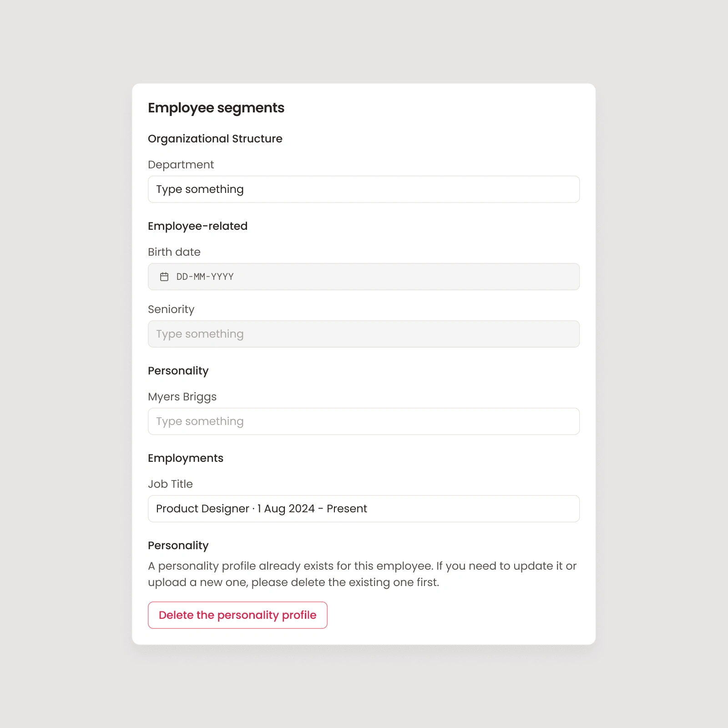Click into the Seniority input box
Screen dimensions: 728x728
click(364, 334)
